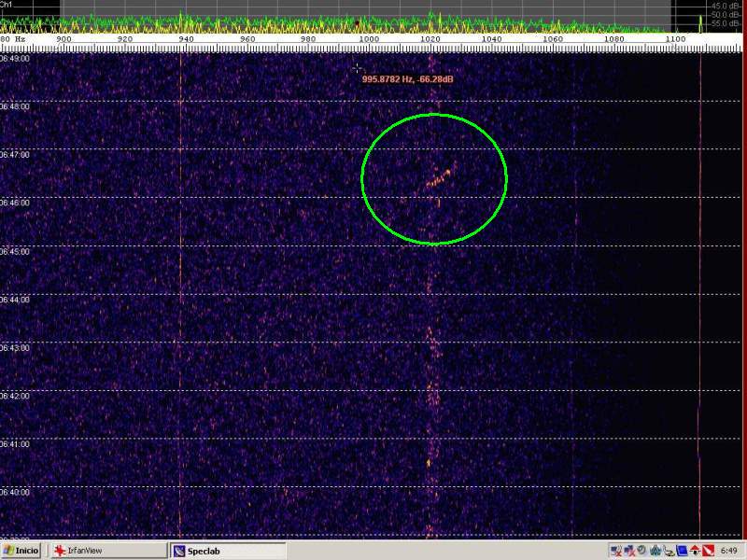Select the 06:42:00 waterfall time marker

[x=15, y=396]
